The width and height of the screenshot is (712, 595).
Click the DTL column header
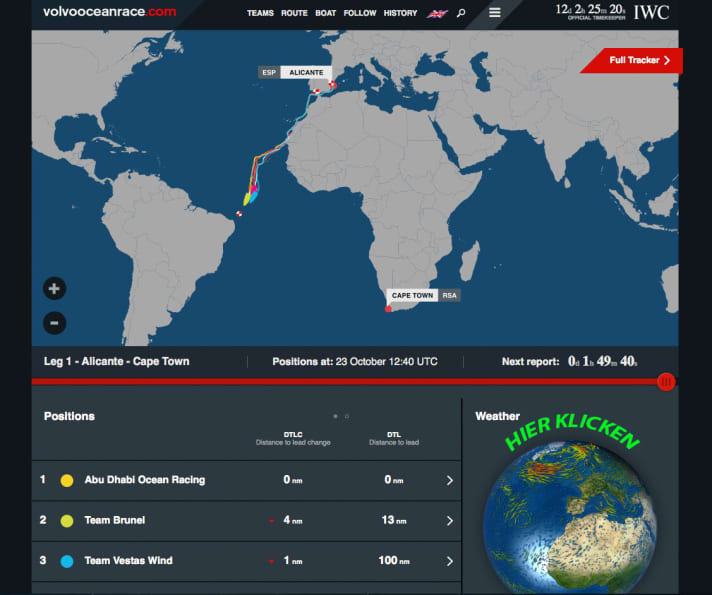coord(394,438)
